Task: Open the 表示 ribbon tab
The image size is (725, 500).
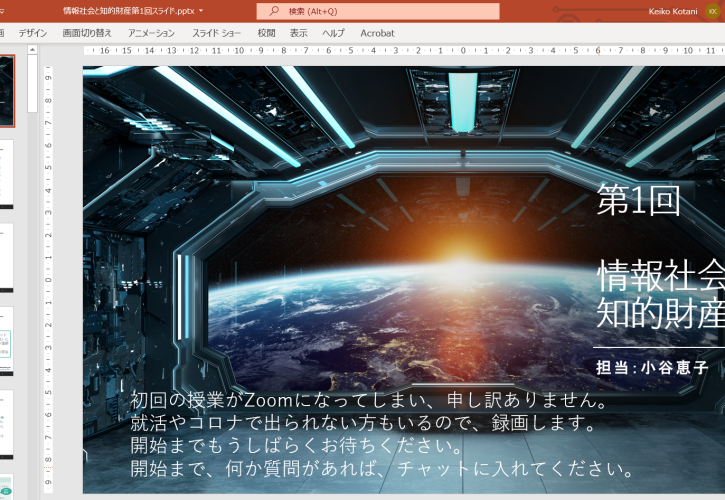Action: (x=299, y=33)
